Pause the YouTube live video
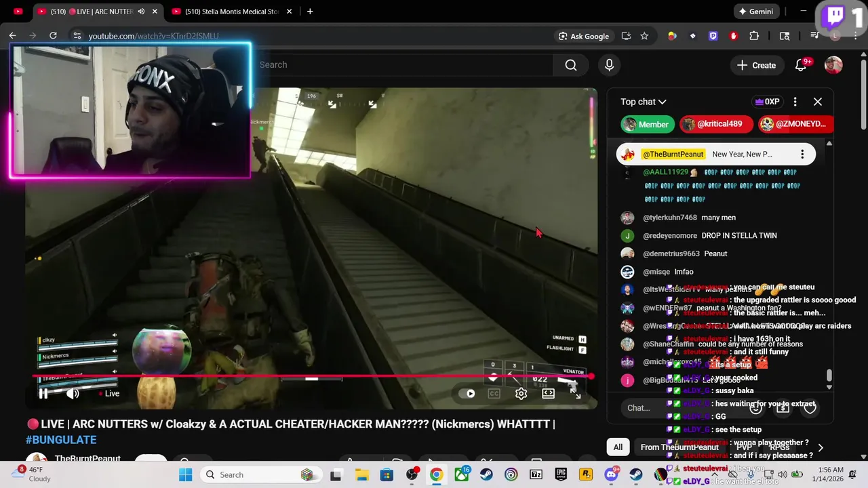This screenshot has width=868, height=488. pos(43,393)
